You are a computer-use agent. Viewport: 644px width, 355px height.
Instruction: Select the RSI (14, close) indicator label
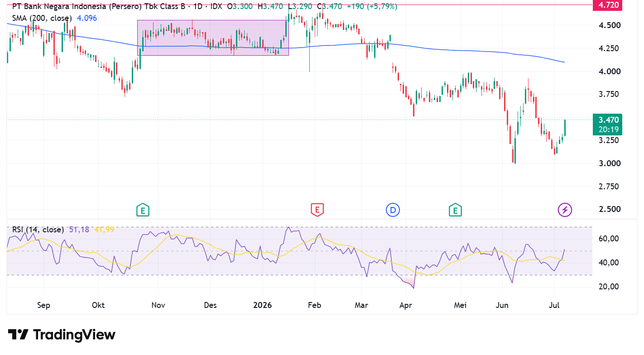(38, 230)
